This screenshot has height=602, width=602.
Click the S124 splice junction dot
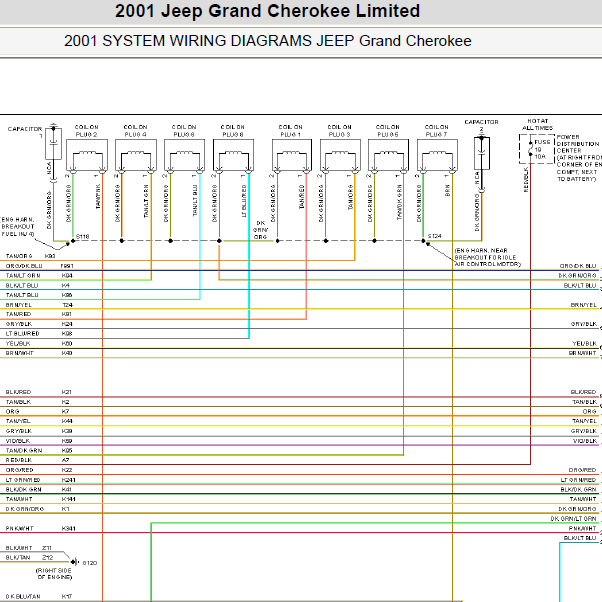(x=423, y=241)
